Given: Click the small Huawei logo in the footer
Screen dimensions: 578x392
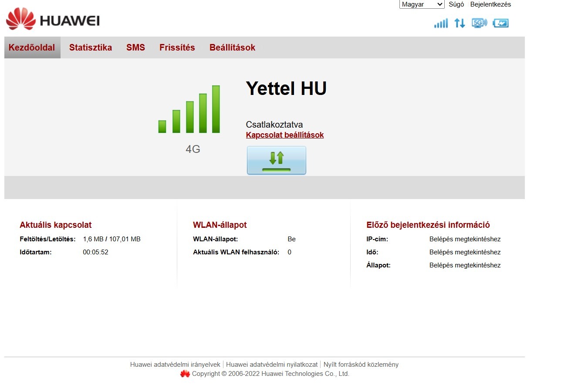Looking at the screenshot, I should tap(185, 374).
